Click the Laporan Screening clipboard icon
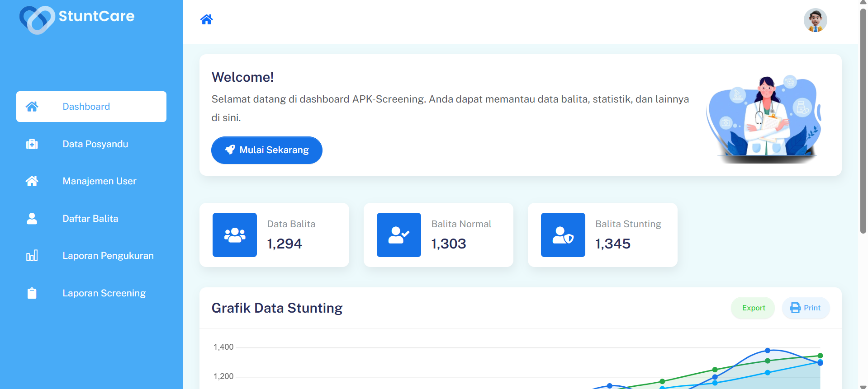This screenshot has height=389, width=868. click(32, 293)
